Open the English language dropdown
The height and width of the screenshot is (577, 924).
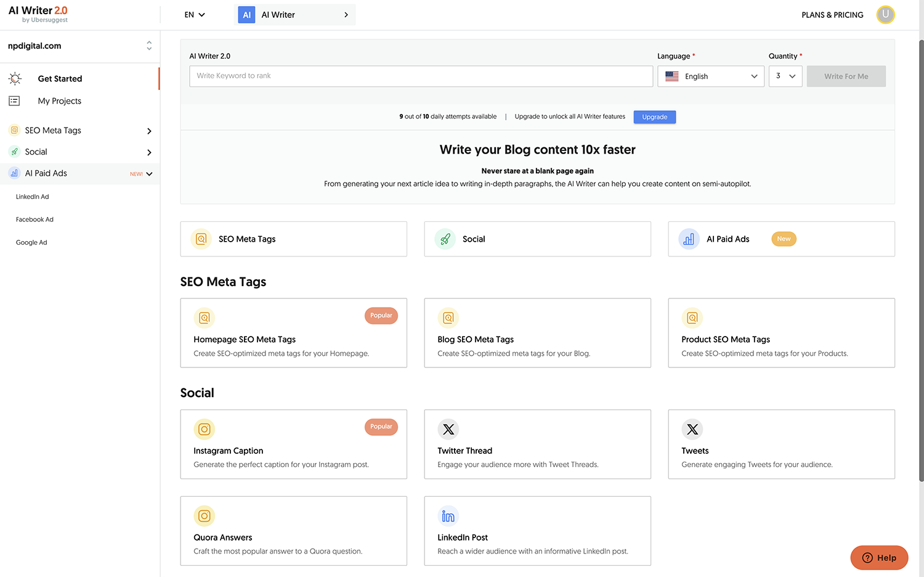click(x=711, y=76)
